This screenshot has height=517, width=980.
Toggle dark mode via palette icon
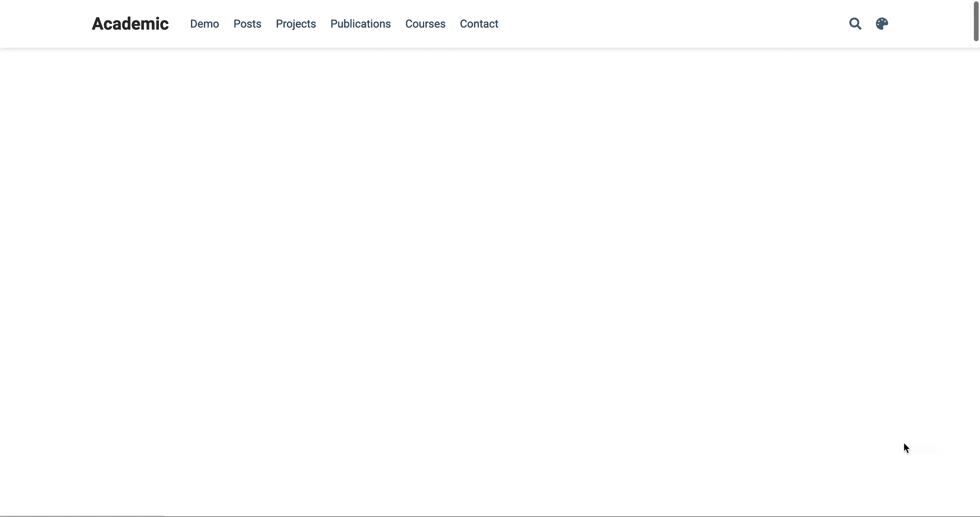pos(882,23)
